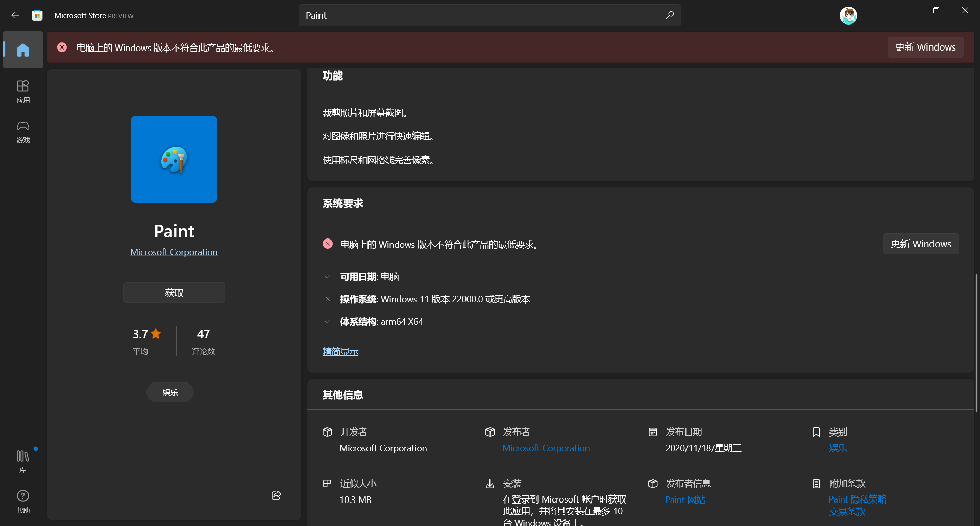This screenshot has width=980, height=526.
Task: Click the 2020/11/18/星期三 release date
Action: (703, 448)
